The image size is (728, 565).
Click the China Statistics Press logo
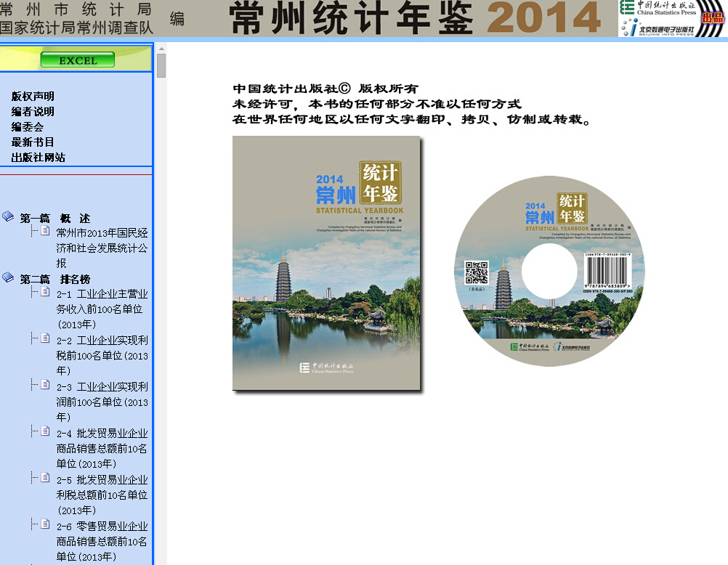[658, 8]
